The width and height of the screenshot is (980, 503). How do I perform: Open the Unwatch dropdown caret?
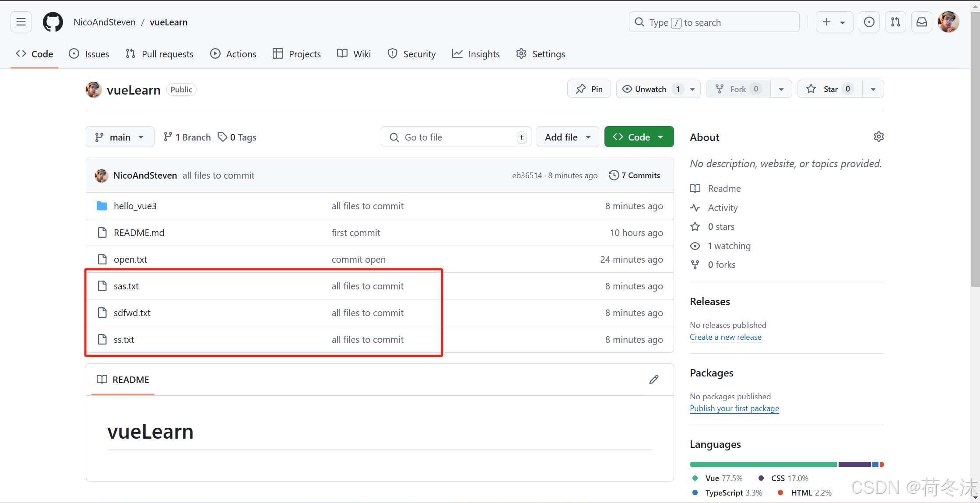[x=692, y=89]
